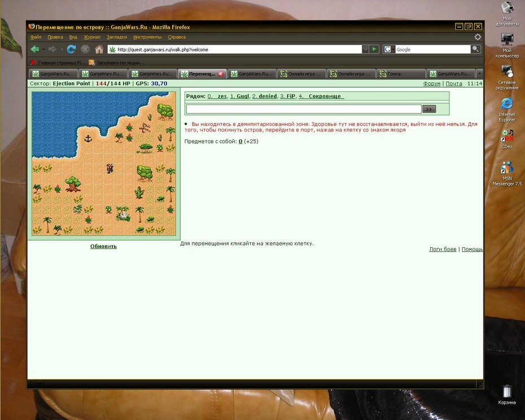Viewport: 525px width, 420px height.
Task: Open Мой компьютер desktop icon
Action: click(507, 46)
